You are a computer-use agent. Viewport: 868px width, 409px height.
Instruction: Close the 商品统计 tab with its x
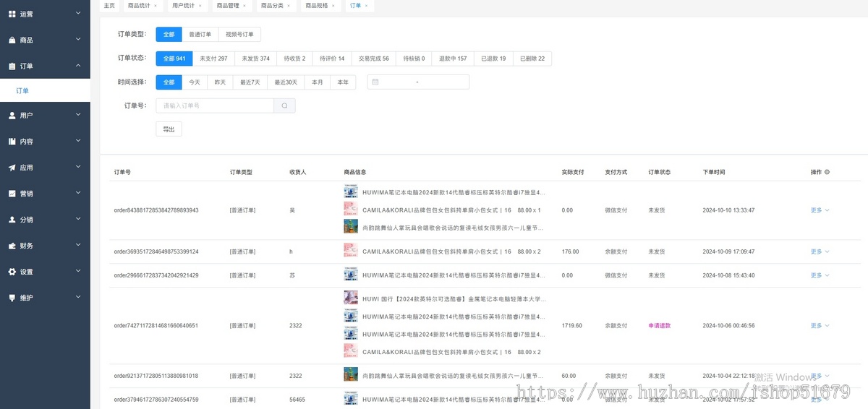(156, 6)
